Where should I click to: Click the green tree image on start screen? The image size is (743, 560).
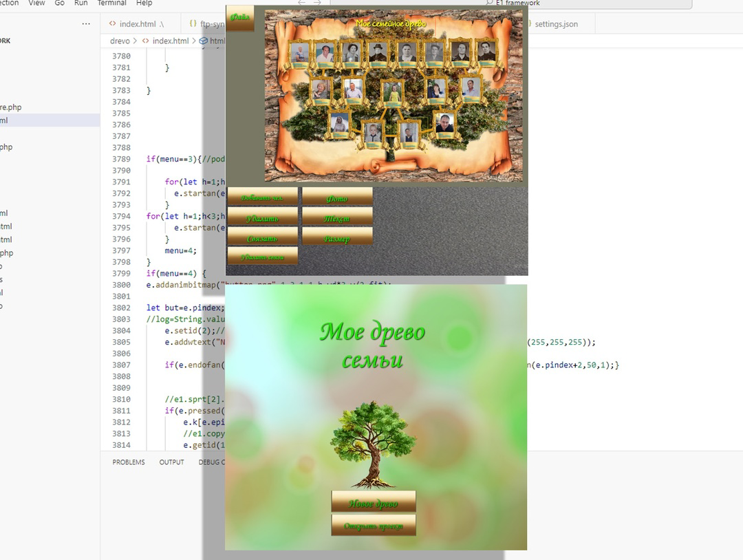(x=374, y=444)
